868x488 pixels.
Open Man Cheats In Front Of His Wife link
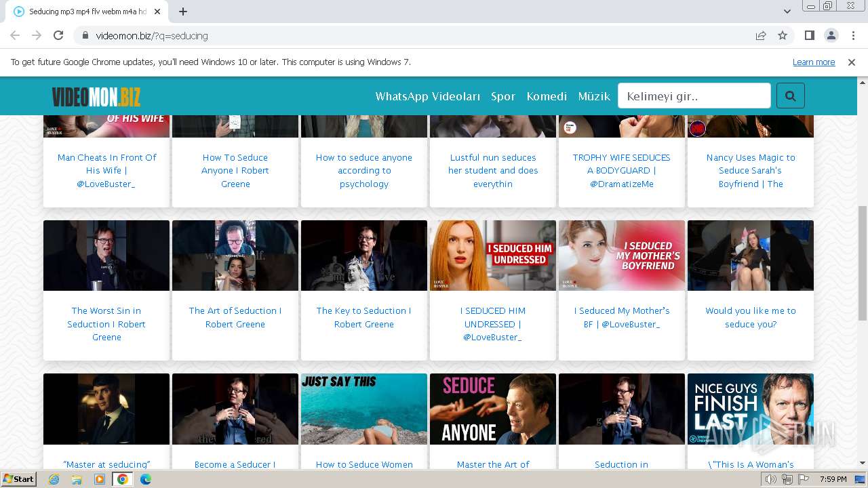click(106, 171)
